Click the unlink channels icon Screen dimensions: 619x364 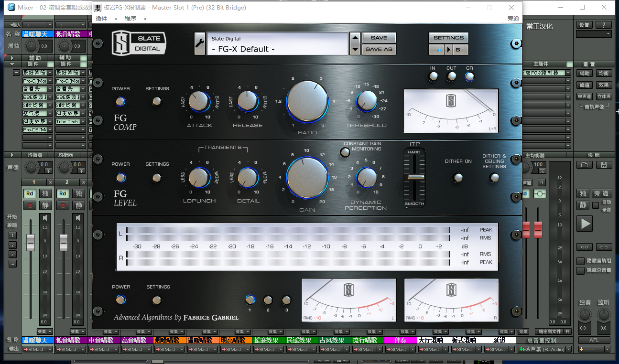[x=604, y=247]
